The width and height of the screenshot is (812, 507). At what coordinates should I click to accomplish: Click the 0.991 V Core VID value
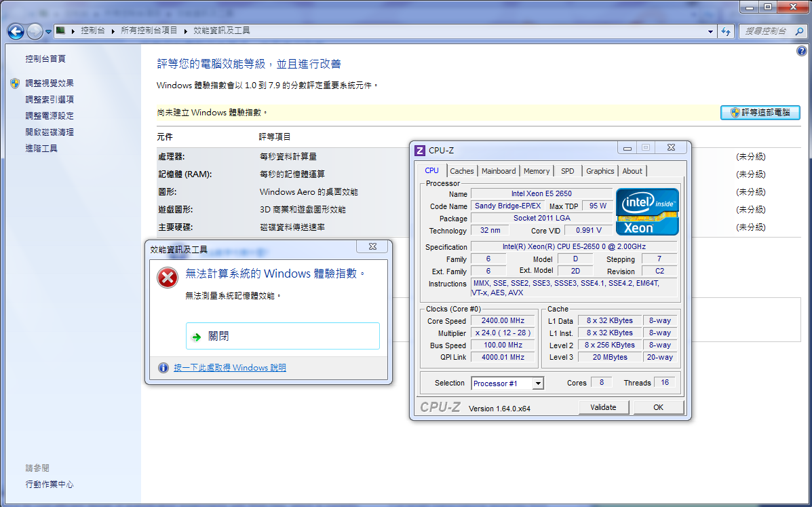point(588,231)
